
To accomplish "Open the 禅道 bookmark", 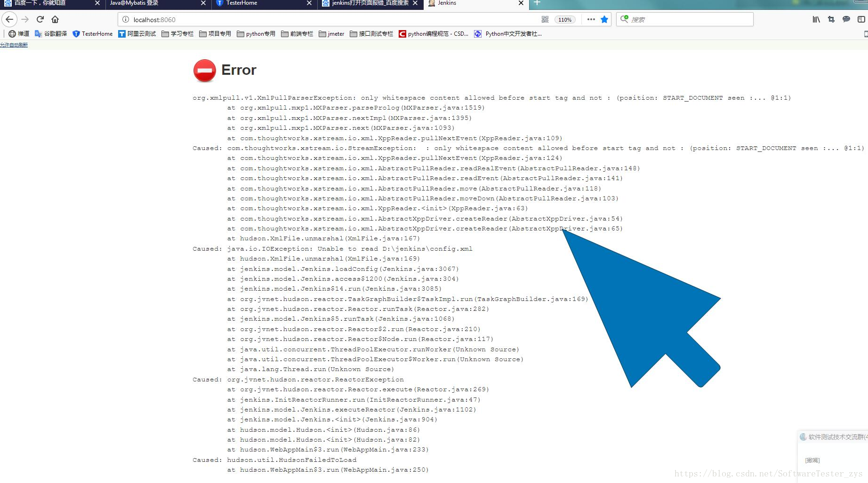I will click(19, 34).
